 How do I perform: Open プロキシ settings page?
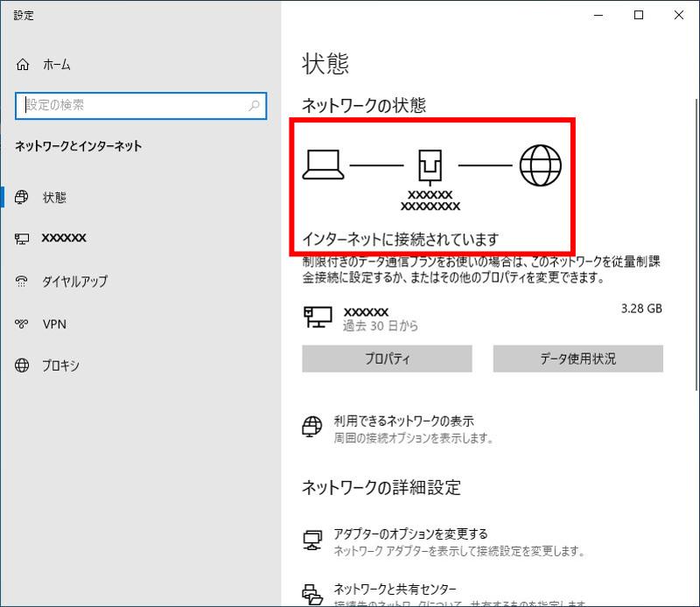pyautogui.click(x=60, y=366)
